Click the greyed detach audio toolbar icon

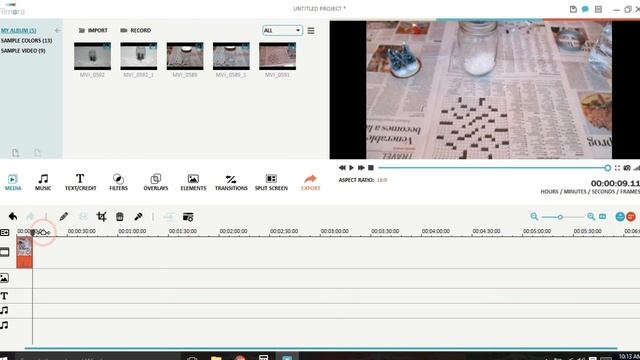pos(169,217)
